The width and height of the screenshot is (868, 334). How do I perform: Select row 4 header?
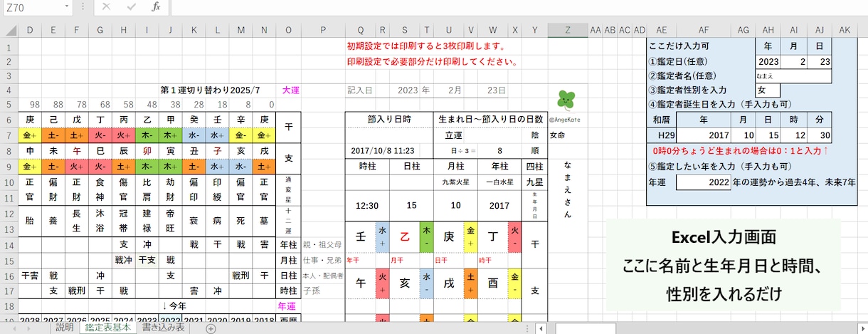tap(9, 90)
